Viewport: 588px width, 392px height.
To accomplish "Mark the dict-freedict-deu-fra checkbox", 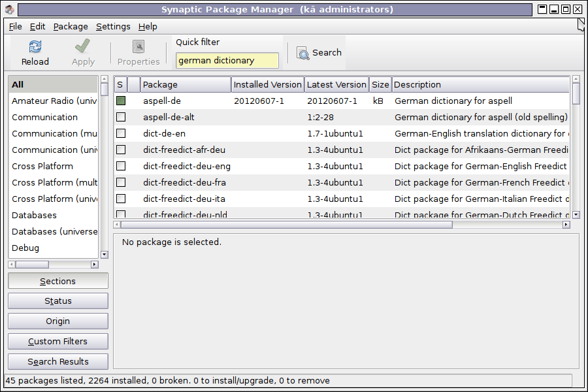I will 121,182.
